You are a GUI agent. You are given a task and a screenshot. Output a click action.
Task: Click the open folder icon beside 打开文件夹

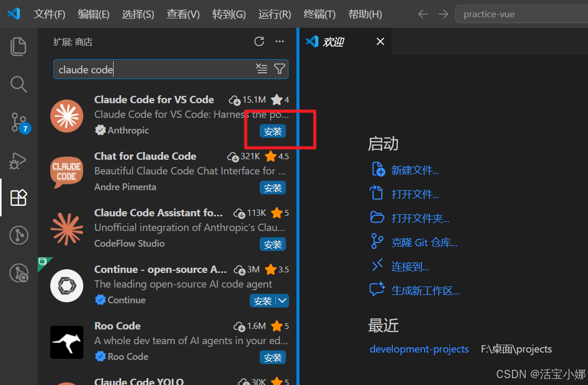(377, 217)
